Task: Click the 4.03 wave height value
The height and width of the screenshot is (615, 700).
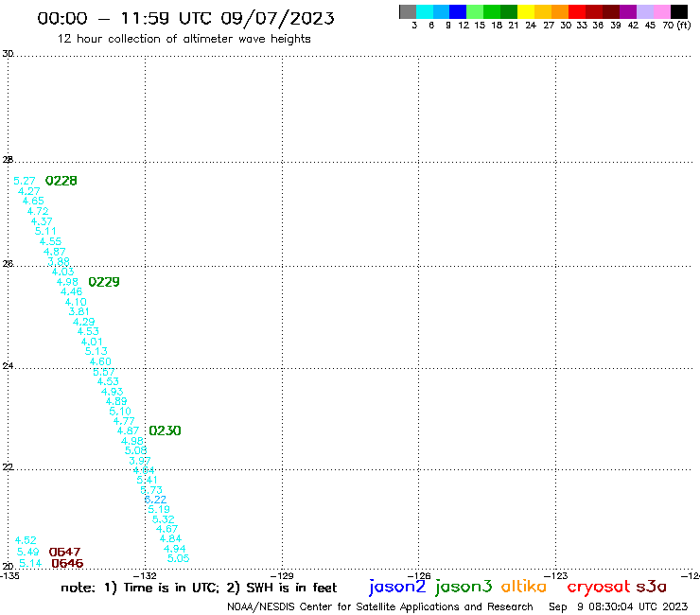Action: click(x=63, y=272)
